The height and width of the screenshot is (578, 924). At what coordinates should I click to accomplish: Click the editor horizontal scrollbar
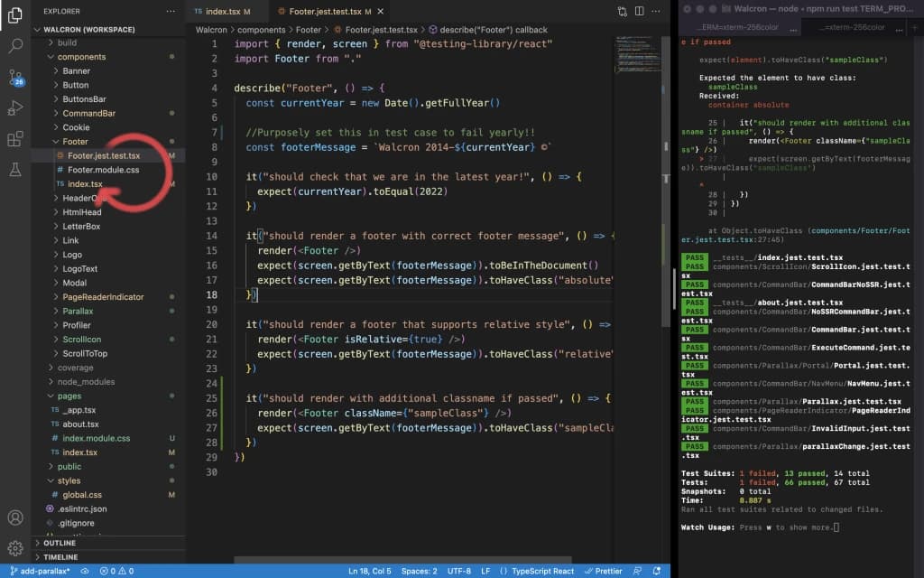tap(402, 560)
